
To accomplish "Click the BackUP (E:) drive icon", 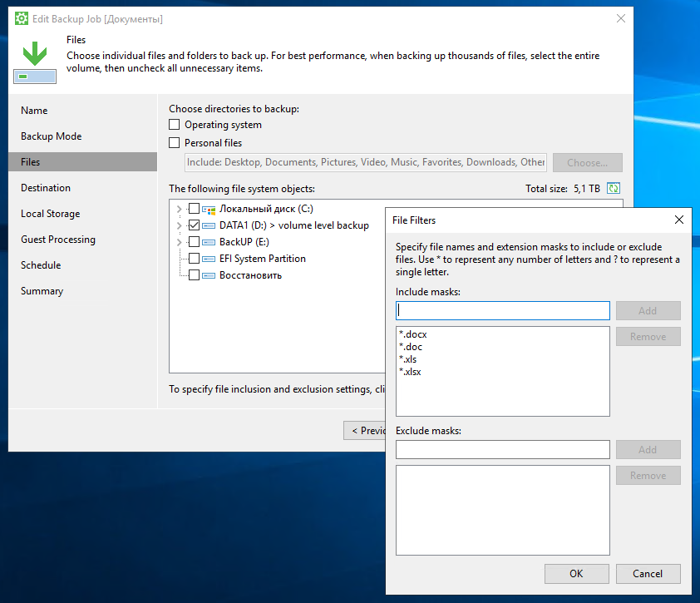I will coord(209,242).
